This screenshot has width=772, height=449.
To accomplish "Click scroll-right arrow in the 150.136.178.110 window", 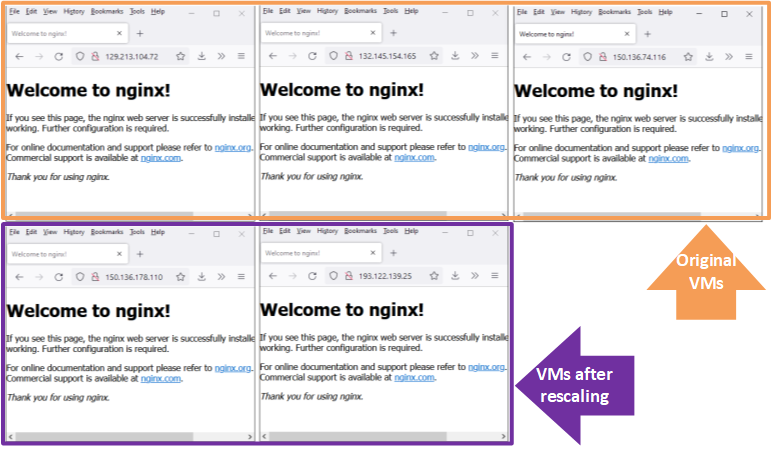I will click(x=250, y=437).
